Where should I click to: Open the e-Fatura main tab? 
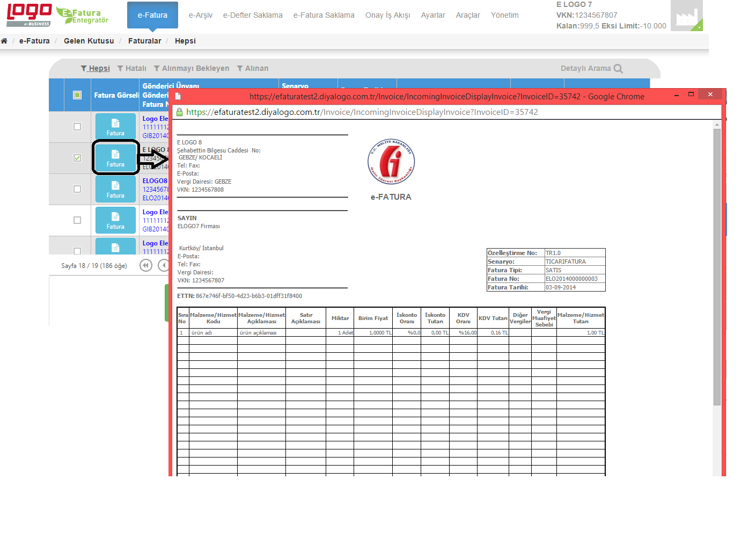coord(152,15)
